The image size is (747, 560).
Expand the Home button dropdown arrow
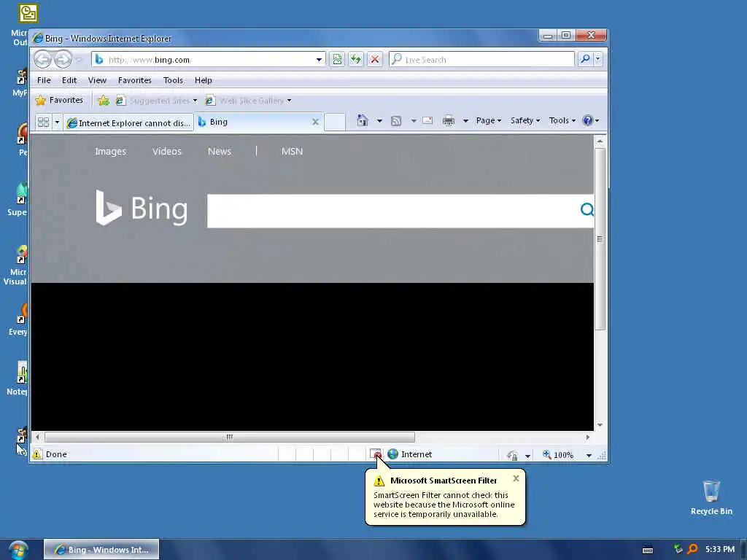tap(379, 121)
